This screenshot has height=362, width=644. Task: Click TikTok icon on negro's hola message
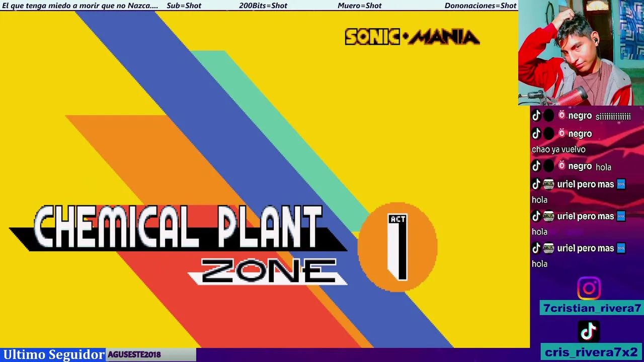click(536, 166)
